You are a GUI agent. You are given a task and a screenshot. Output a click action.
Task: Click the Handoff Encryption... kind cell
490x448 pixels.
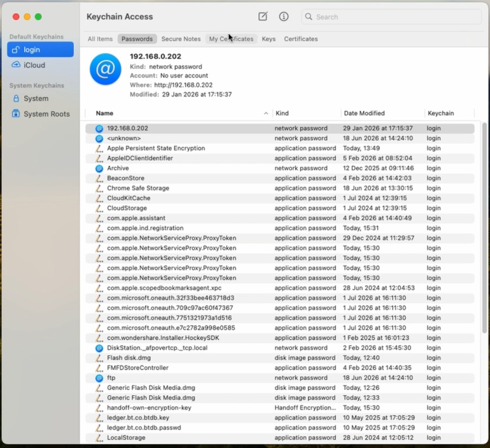click(x=306, y=408)
